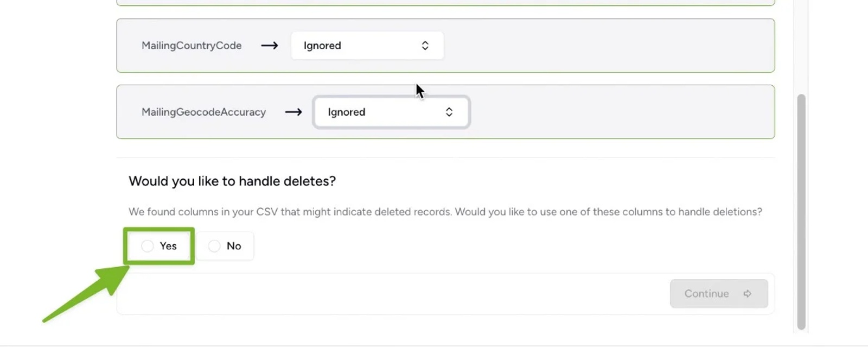The width and height of the screenshot is (868, 347).
Task: Click the MailingCountryCode field label
Action: 191,46
